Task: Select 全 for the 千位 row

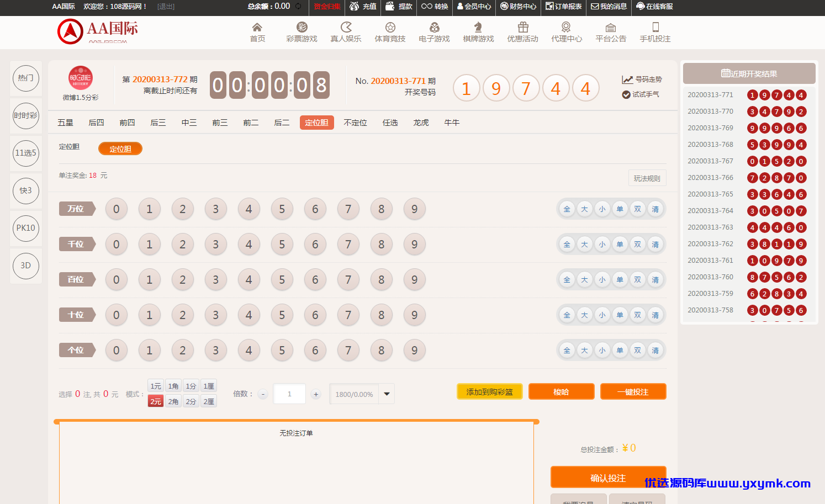Action: point(567,245)
